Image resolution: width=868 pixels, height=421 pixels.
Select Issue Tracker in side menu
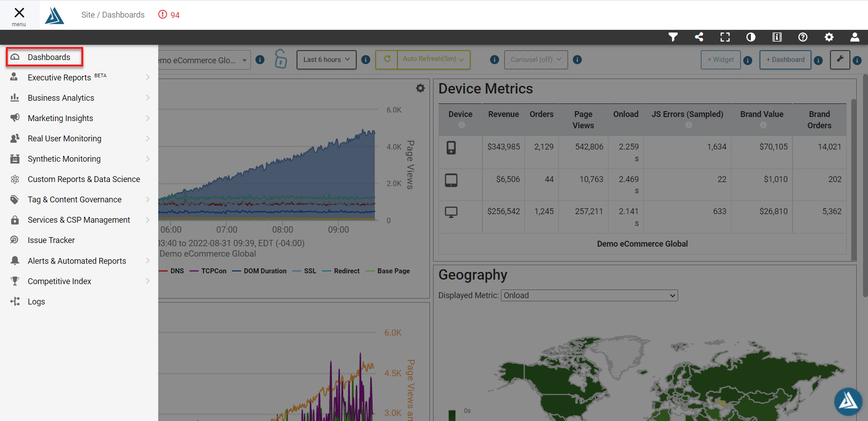[x=51, y=240]
